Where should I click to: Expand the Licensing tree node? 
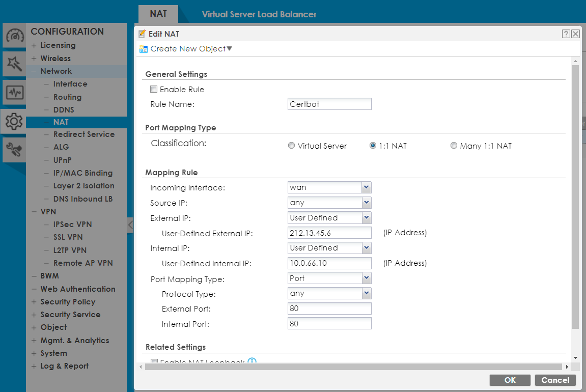[34, 46]
